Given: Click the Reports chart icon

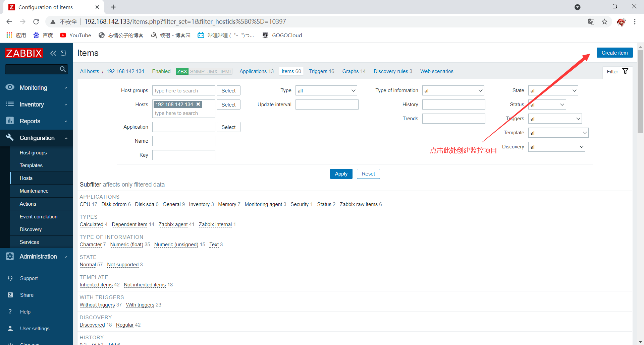Looking at the screenshot, I should tap(10, 121).
